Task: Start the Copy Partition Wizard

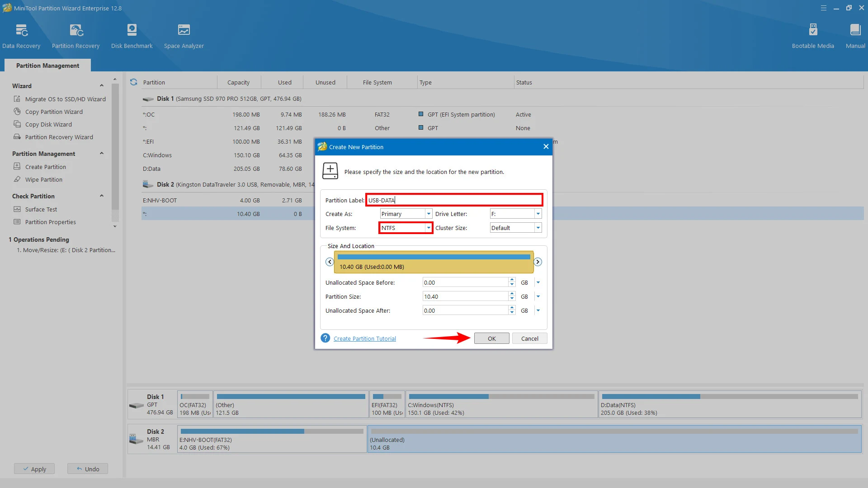Action: [48, 112]
